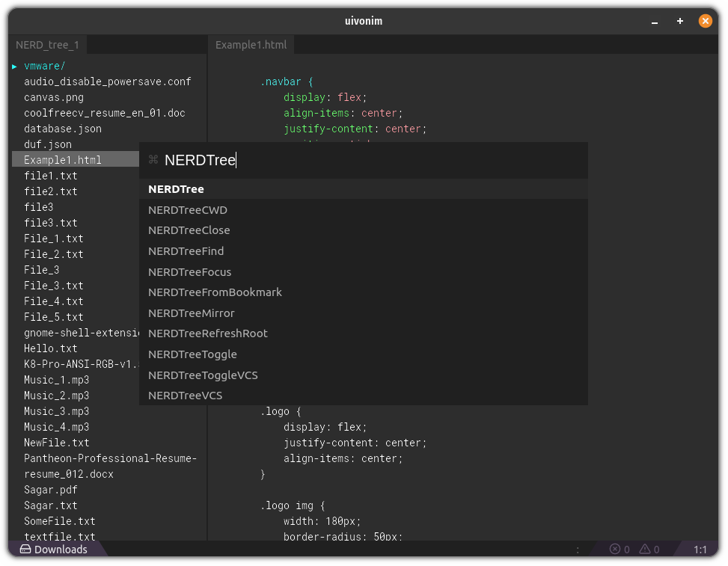The height and width of the screenshot is (566, 728).
Task: Choose NERDTreeToggleVCS from the suggestions
Action: point(203,375)
